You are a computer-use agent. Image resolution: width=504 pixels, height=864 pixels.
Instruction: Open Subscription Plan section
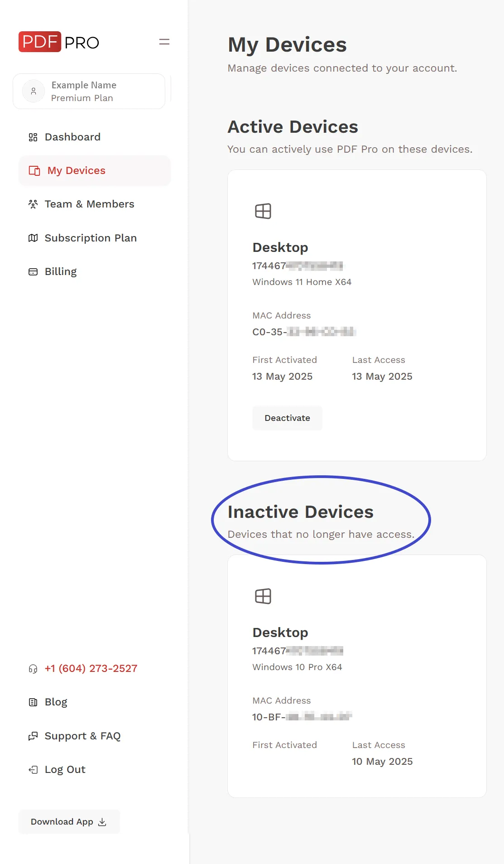[95, 238]
